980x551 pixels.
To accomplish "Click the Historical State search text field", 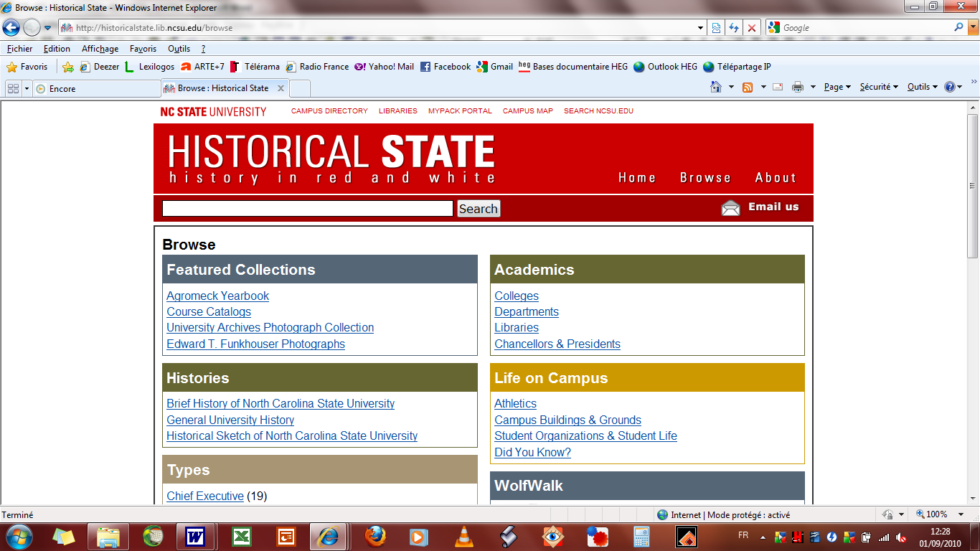I will coord(308,208).
